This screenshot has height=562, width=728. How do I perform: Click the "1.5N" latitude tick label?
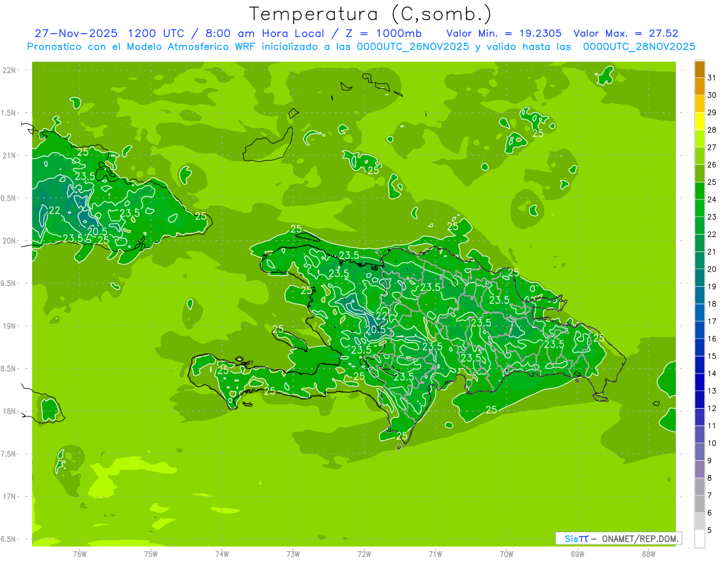[x=9, y=113]
